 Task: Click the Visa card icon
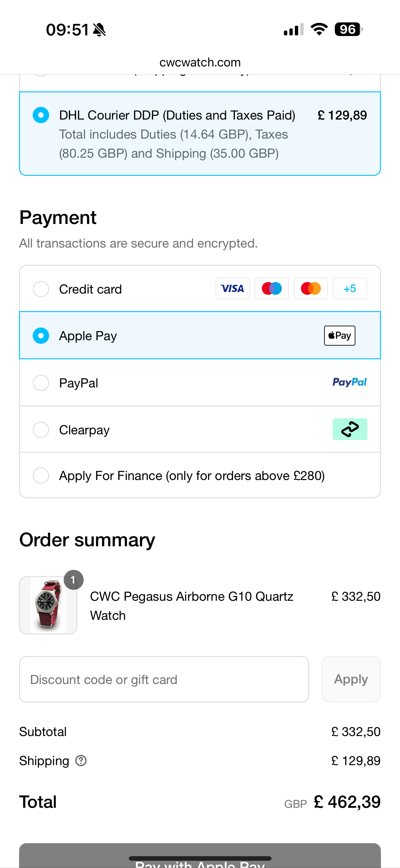(232, 288)
